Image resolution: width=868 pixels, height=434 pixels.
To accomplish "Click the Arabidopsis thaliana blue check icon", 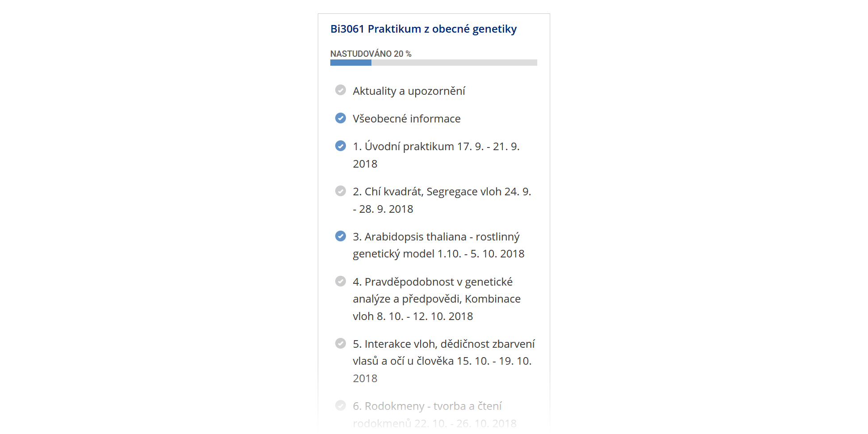I will 340,236.
